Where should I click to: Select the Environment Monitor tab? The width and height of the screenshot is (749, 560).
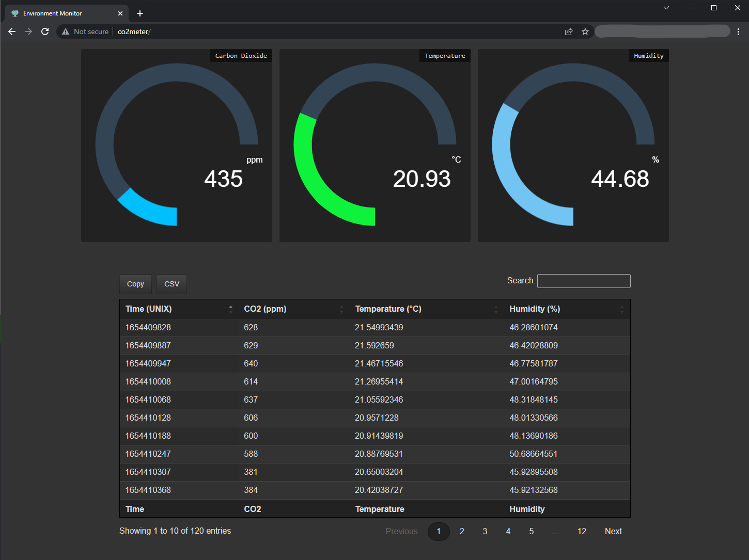pos(67,13)
